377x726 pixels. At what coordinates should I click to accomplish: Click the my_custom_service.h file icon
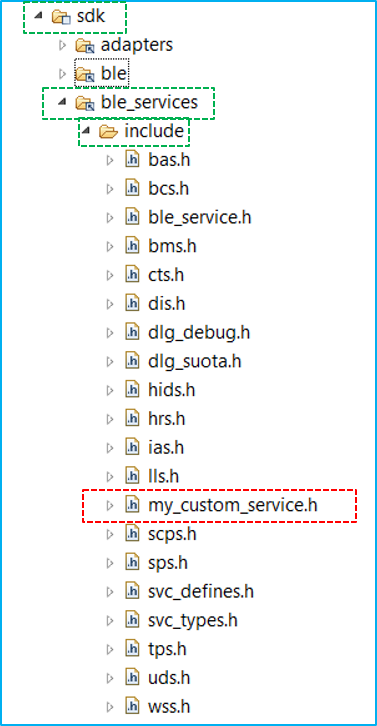132,505
